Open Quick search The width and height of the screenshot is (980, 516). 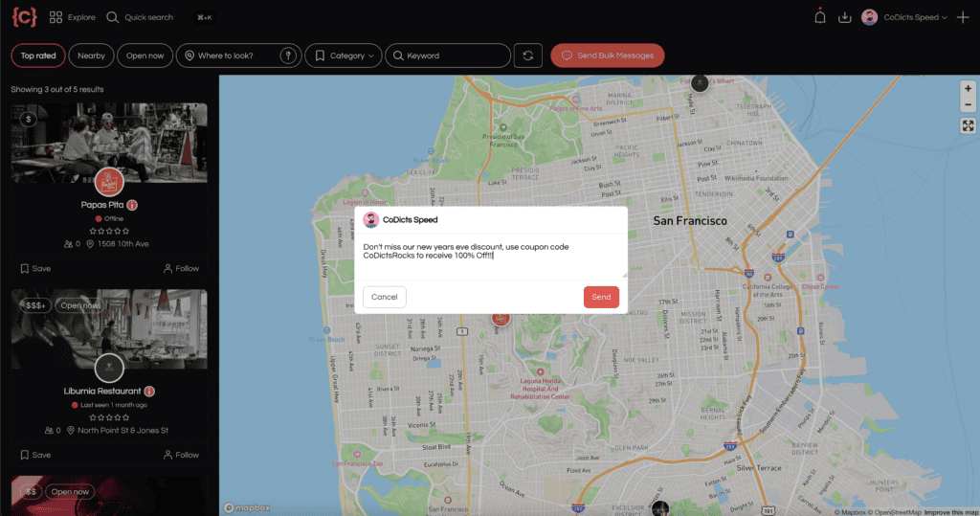[x=140, y=17]
